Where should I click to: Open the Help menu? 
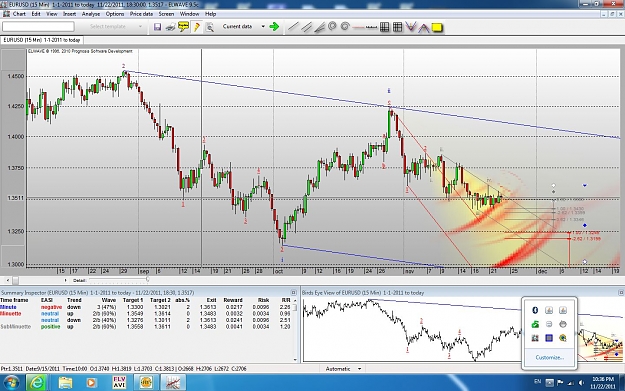click(x=210, y=14)
